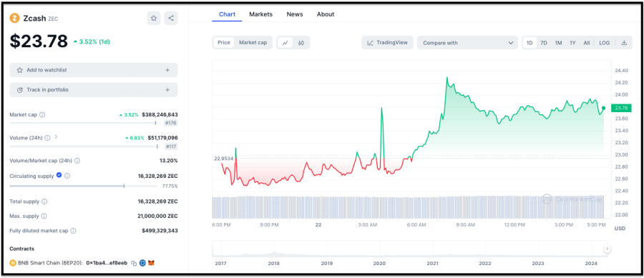Open the About tab

click(x=326, y=14)
